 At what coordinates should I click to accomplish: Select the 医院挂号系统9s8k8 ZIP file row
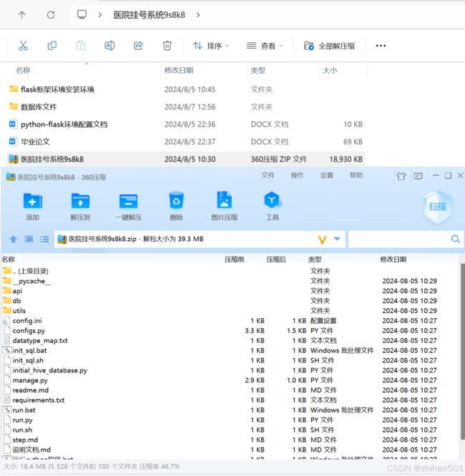click(x=185, y=159)
